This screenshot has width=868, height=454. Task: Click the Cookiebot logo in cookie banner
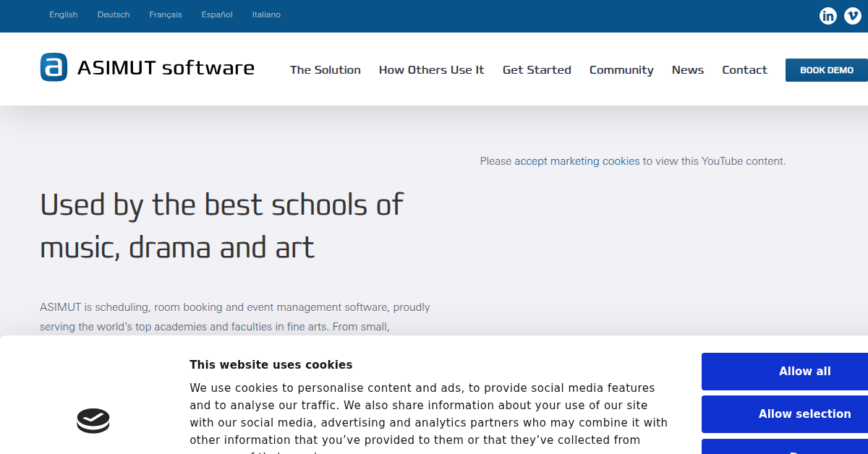click(93, 420)
